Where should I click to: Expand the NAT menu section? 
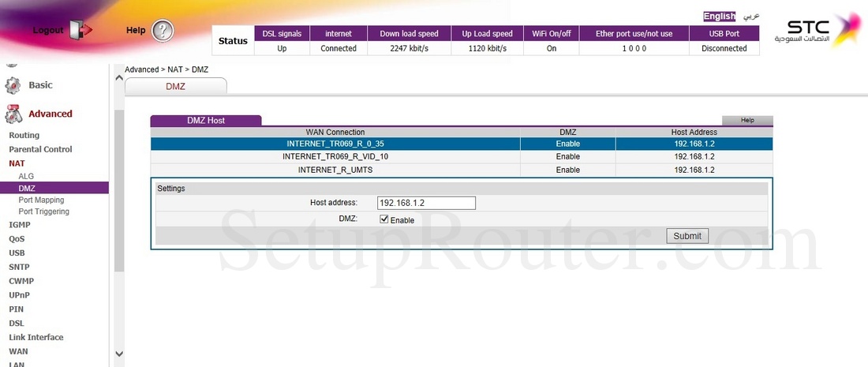click(x=17, y=163)
